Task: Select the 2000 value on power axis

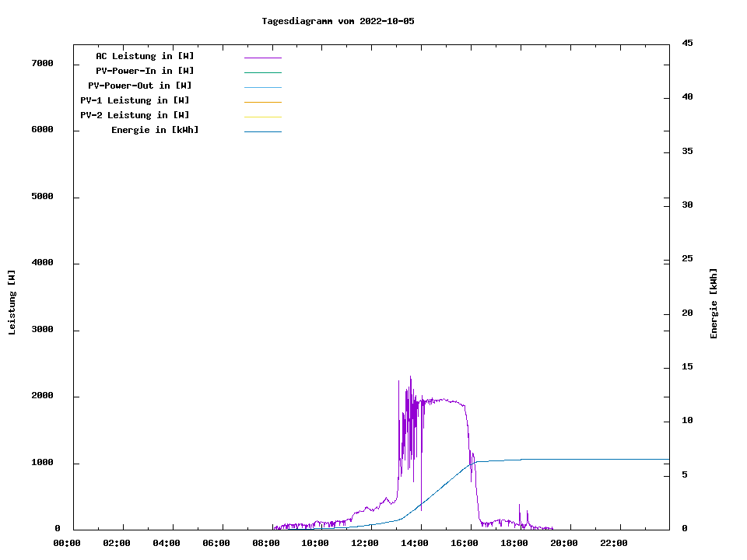Action: point(42,396)
